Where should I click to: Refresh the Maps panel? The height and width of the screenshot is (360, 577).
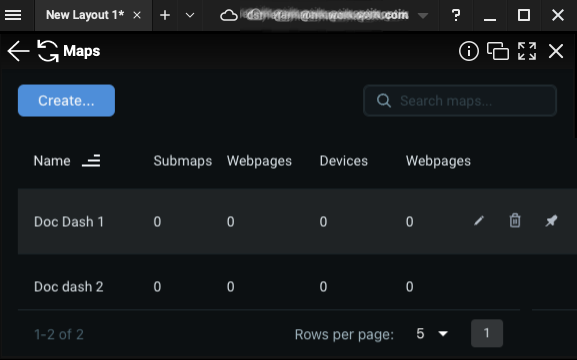[47, 51]
